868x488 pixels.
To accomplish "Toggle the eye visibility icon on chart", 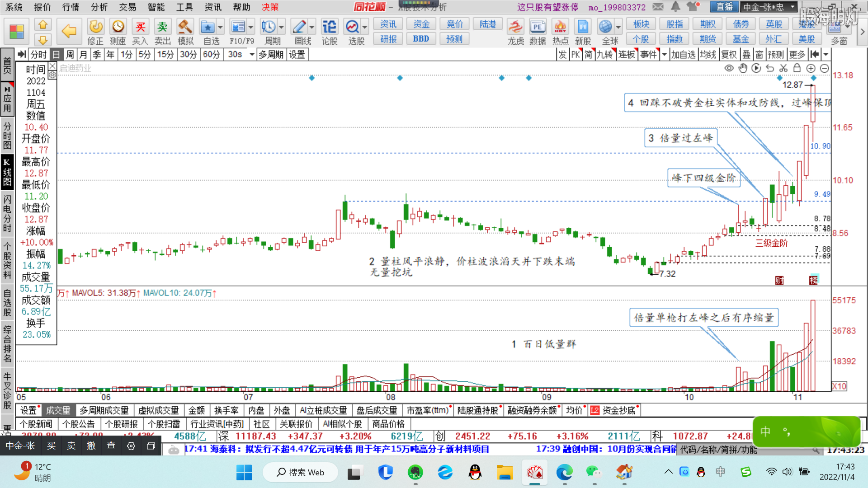I will (x=729, y=68).
